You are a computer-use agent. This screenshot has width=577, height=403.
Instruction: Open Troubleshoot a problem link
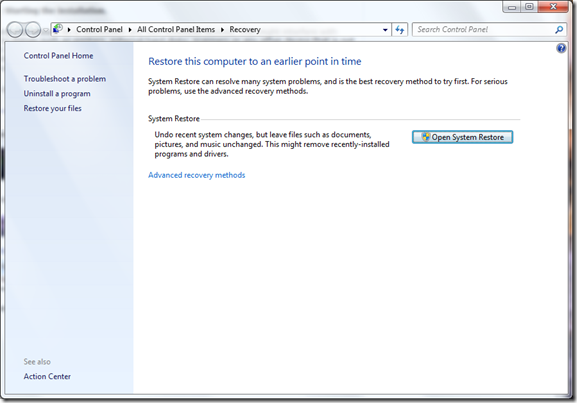(x=65, y=79)
